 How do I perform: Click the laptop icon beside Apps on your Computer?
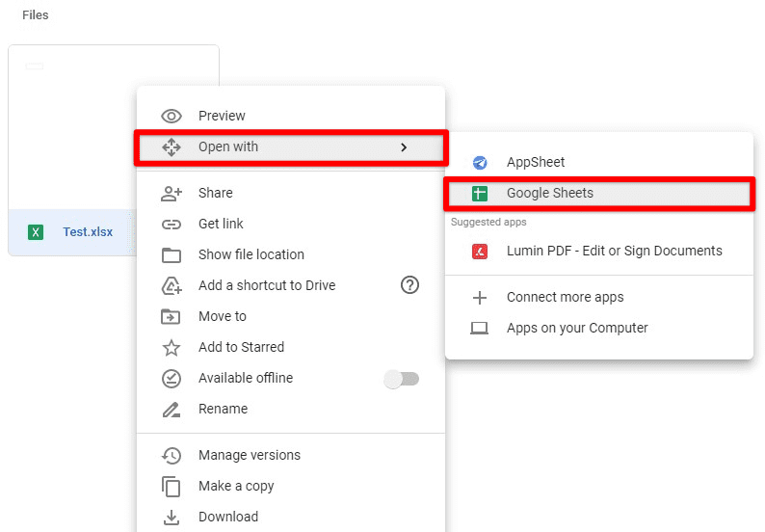tap(480, 329)
